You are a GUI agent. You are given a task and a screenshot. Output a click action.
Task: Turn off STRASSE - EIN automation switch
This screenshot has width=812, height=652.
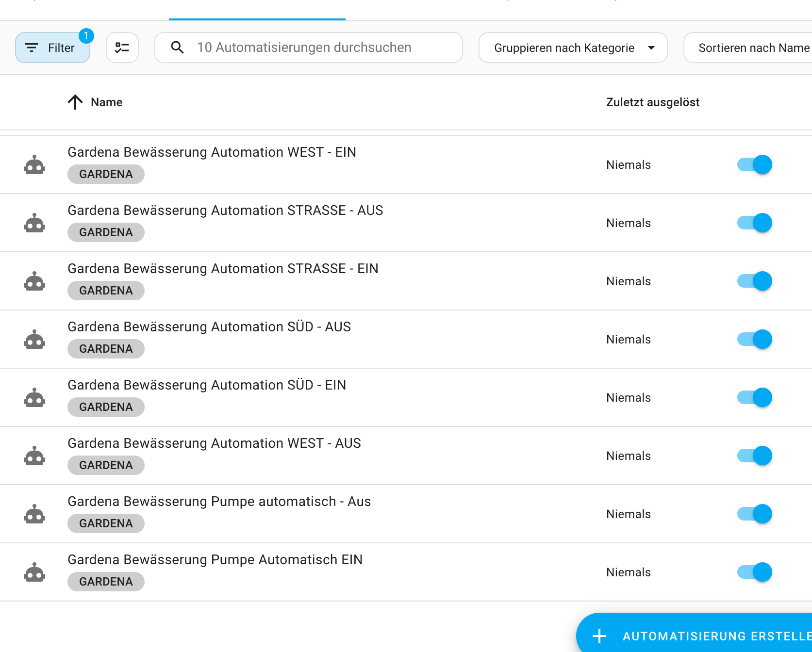tap(754, 281)
